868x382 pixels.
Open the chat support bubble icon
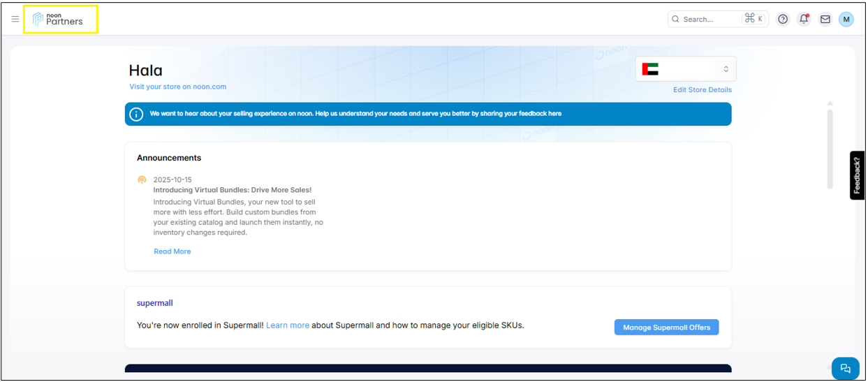[845, 369]
